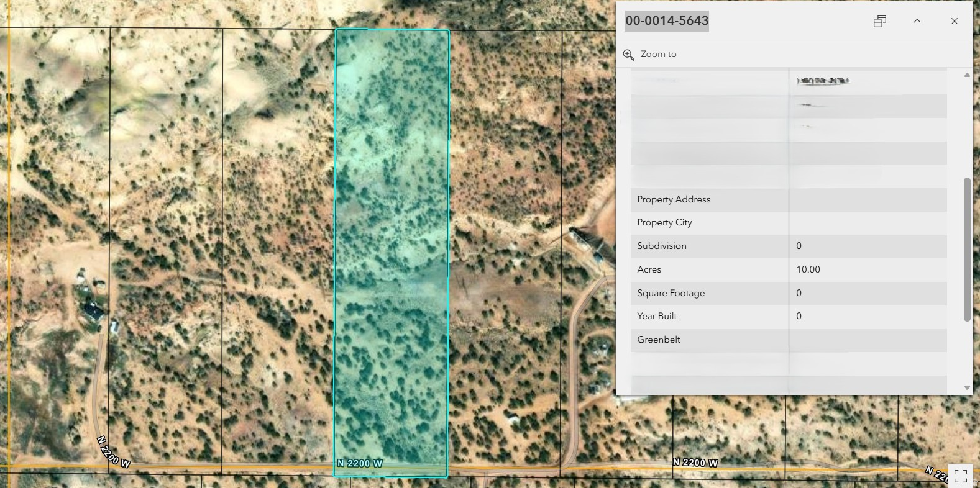Enter fullscreen map view
Image resolution: width=980 pixels, height=488 pixels.
(x=960, y=476)
